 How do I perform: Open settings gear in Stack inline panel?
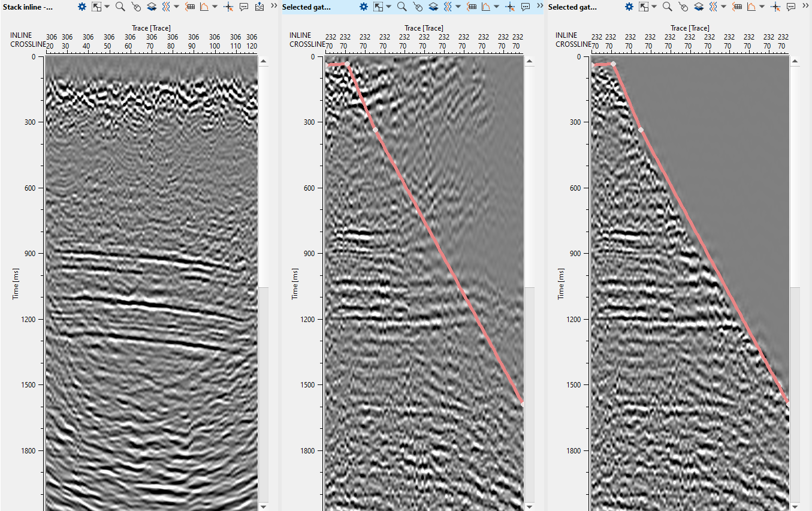[82, 7]
